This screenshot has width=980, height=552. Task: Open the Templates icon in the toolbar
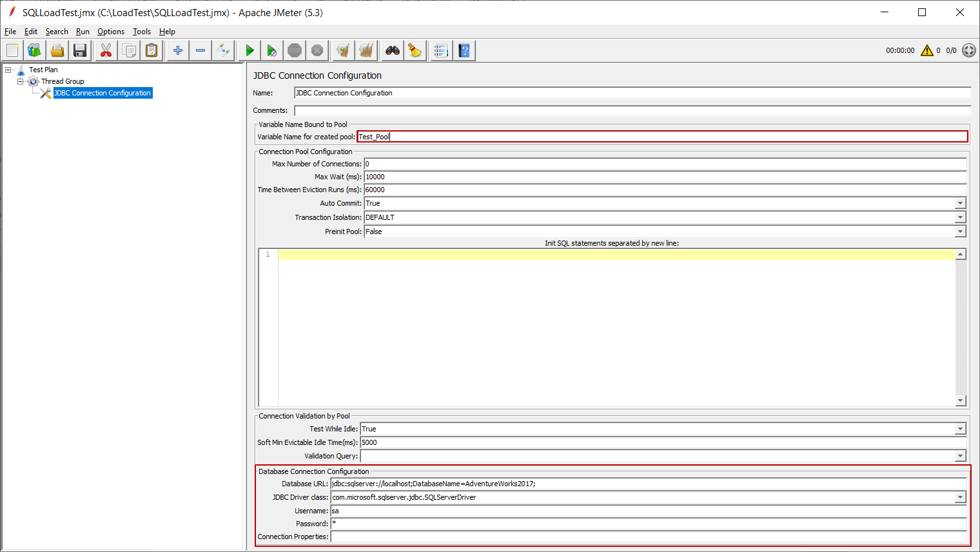point(34,50)
